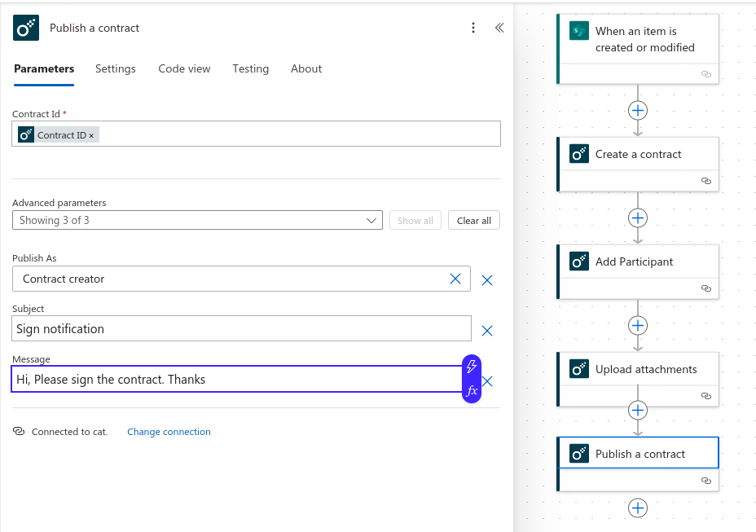Open the Code view tab

184,69
